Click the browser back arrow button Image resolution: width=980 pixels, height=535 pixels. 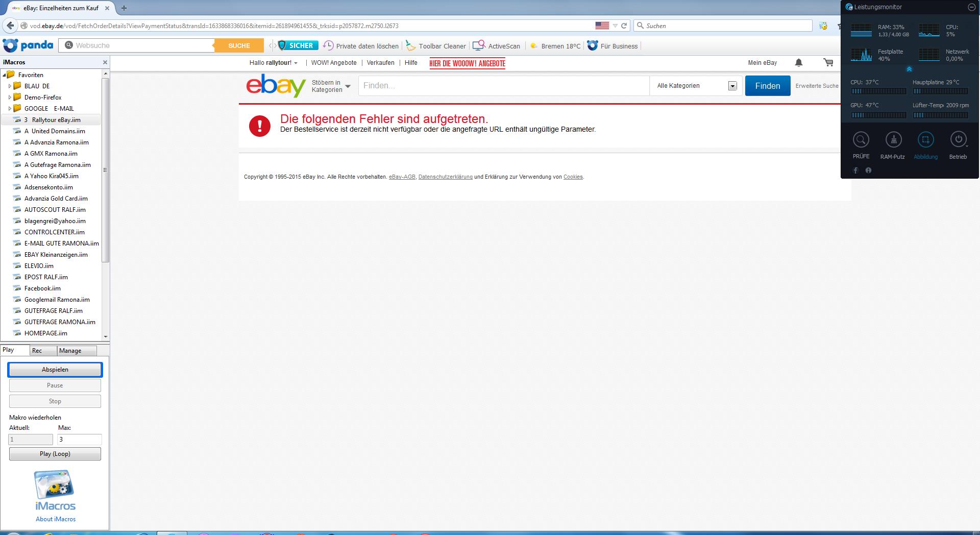pyautogui.click(x=10, y=26)
